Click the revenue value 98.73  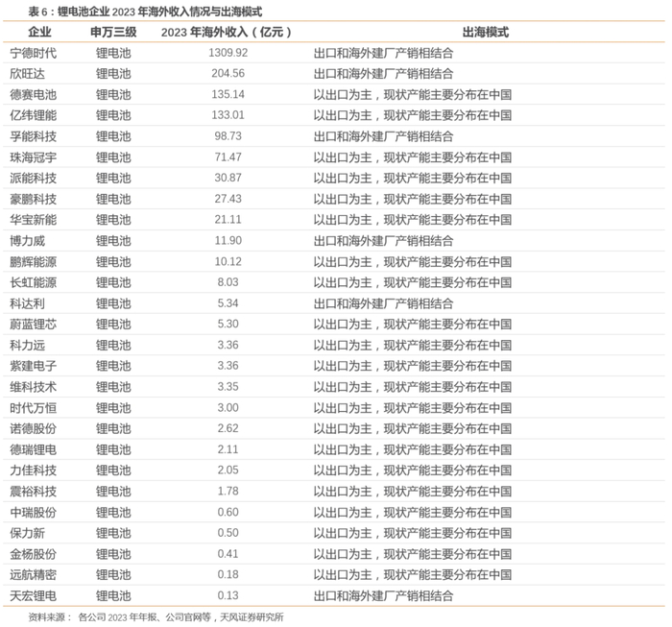click(228, 135)
